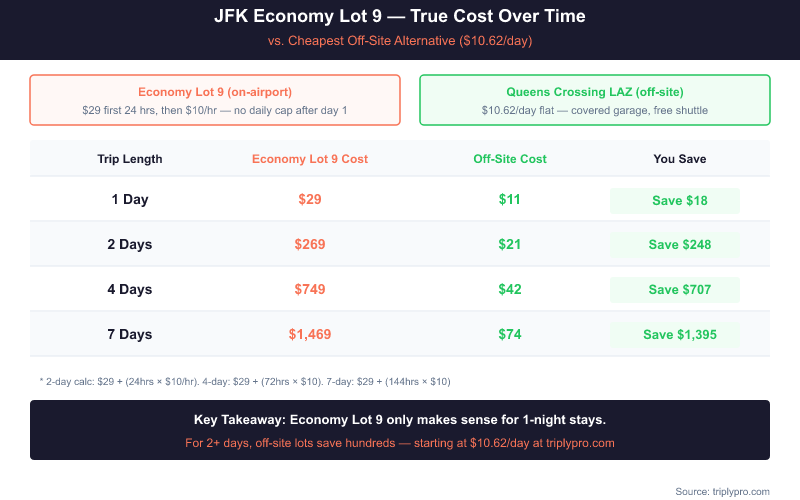800x500 pixels.
Task: Select the "1 Day" row label
Action: (130, 200)
